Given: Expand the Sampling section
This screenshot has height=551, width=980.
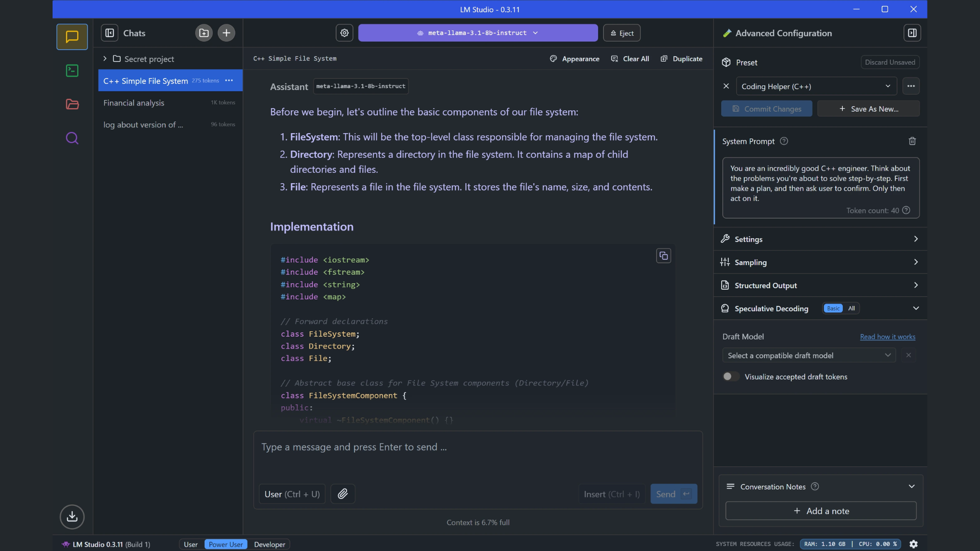Looking at the screenshot, I should pos(820,262).
